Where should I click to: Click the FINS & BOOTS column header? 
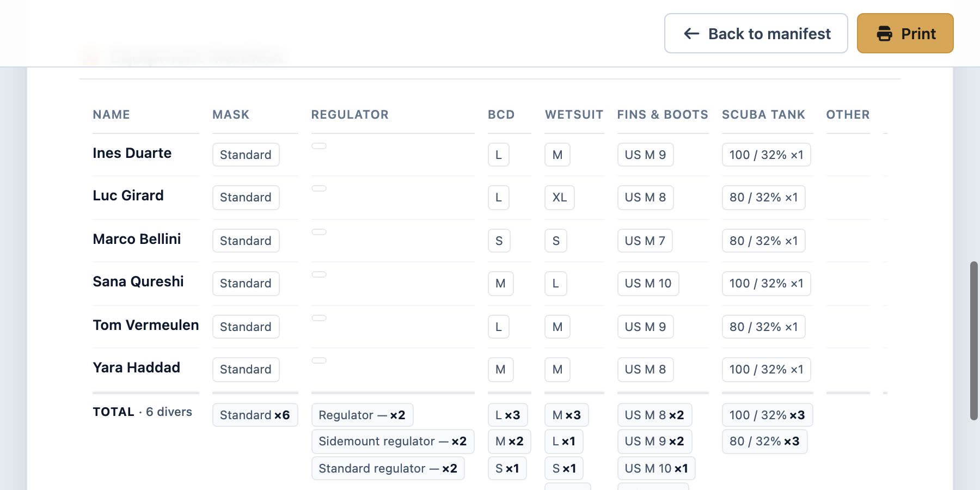click(x=663, y=114)
